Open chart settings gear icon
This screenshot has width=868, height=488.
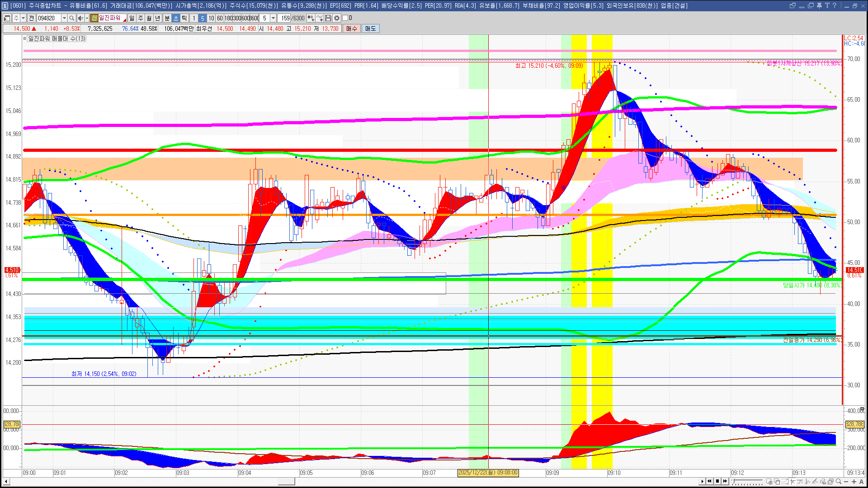[337, 18]
